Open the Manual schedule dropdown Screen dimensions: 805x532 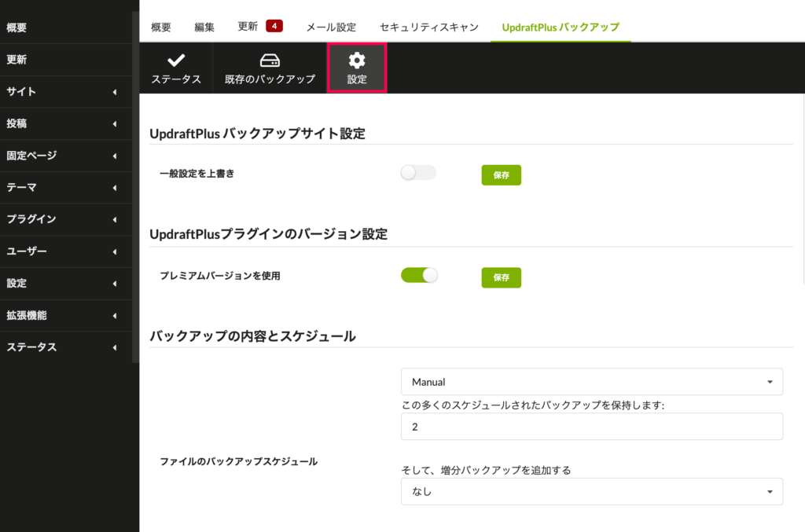click(591, 382)
